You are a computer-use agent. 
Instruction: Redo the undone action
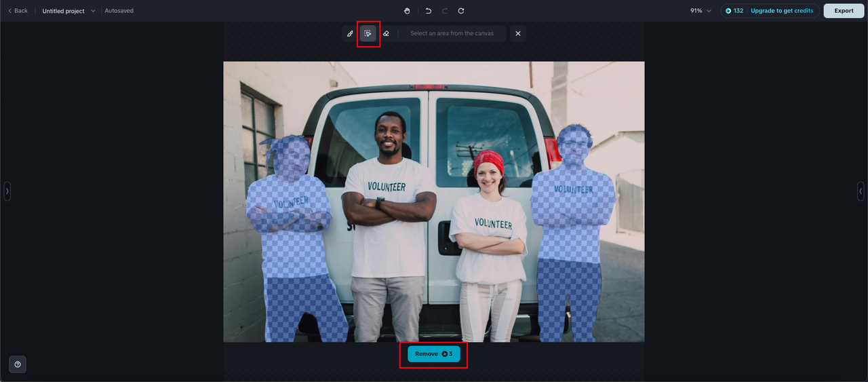(x=445, y=11)
